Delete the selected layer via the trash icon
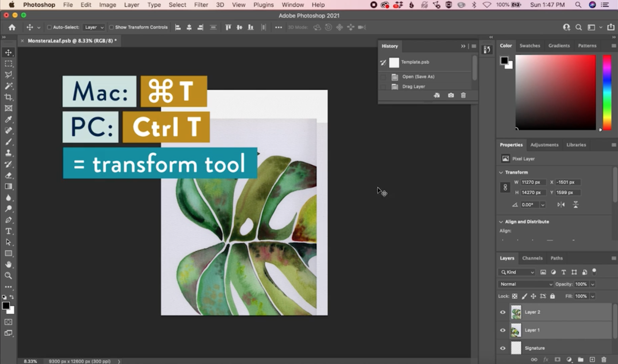Screen dimensions: 618x364 (604, 360)
